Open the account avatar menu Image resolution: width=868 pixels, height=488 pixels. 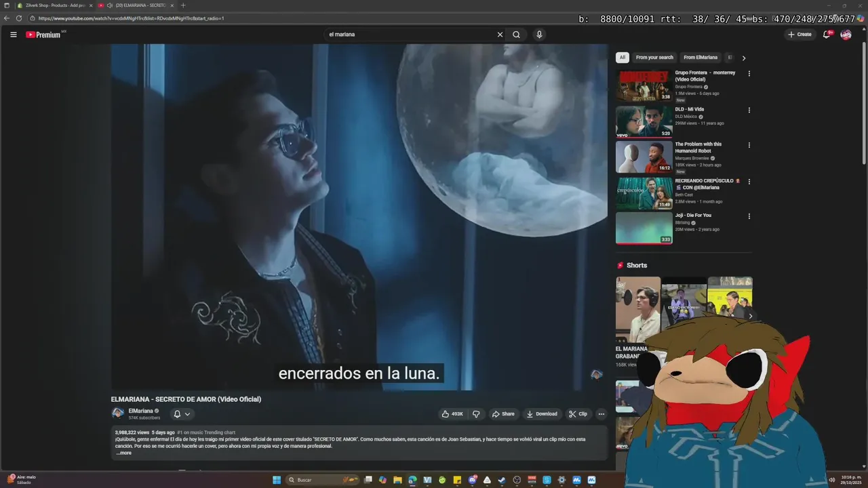pos(846,35)
